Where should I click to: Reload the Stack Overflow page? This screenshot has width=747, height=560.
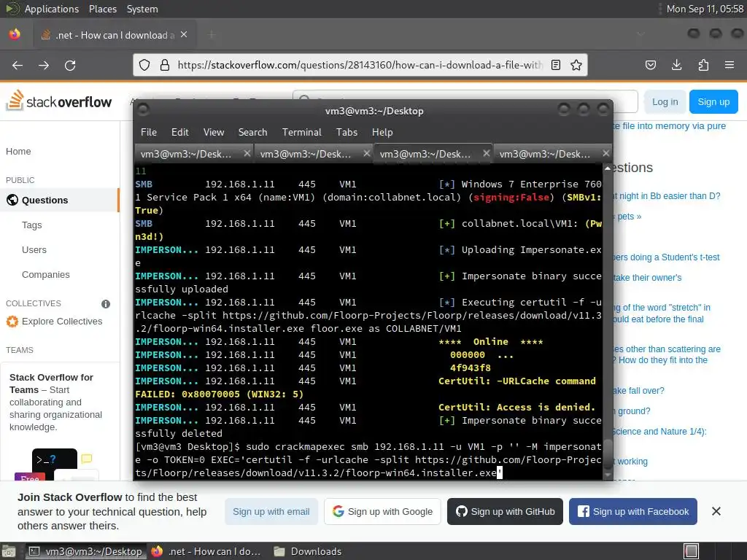tap(70, 65)
